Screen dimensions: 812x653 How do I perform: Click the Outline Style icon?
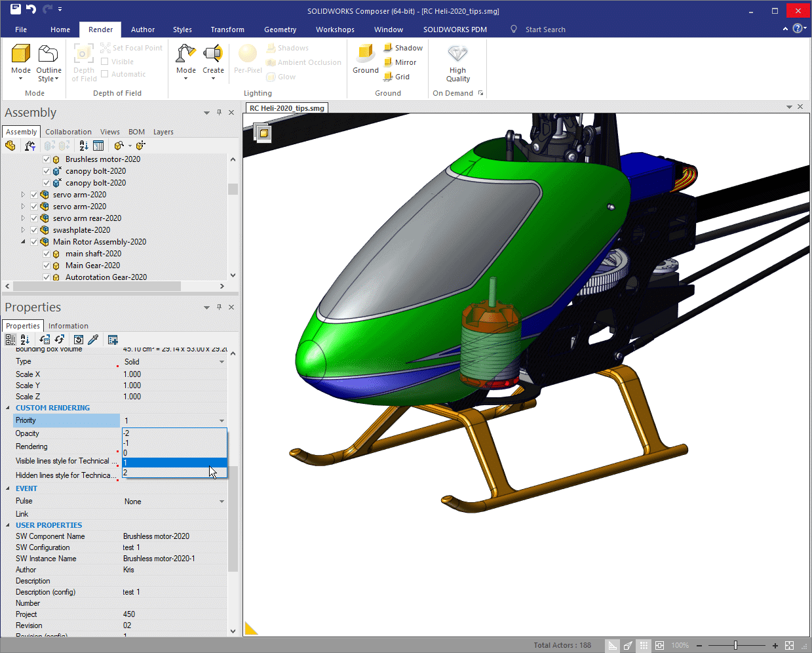tap(48, 54)
